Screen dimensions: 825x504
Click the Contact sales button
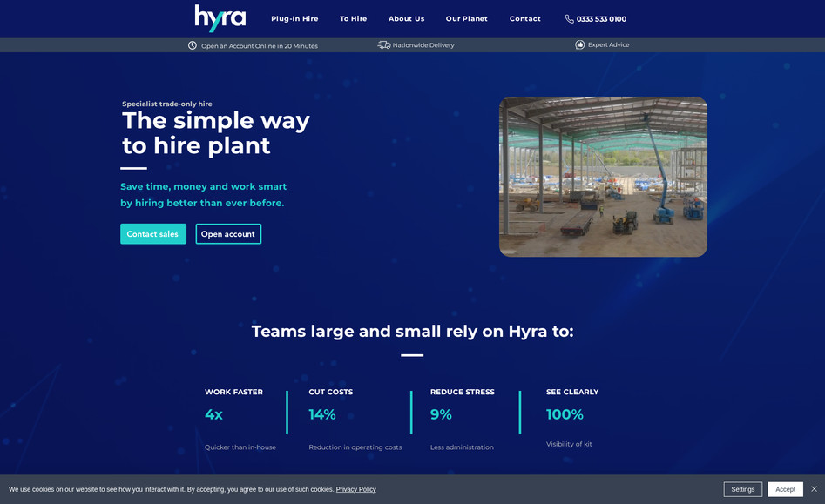click(152, 233)
